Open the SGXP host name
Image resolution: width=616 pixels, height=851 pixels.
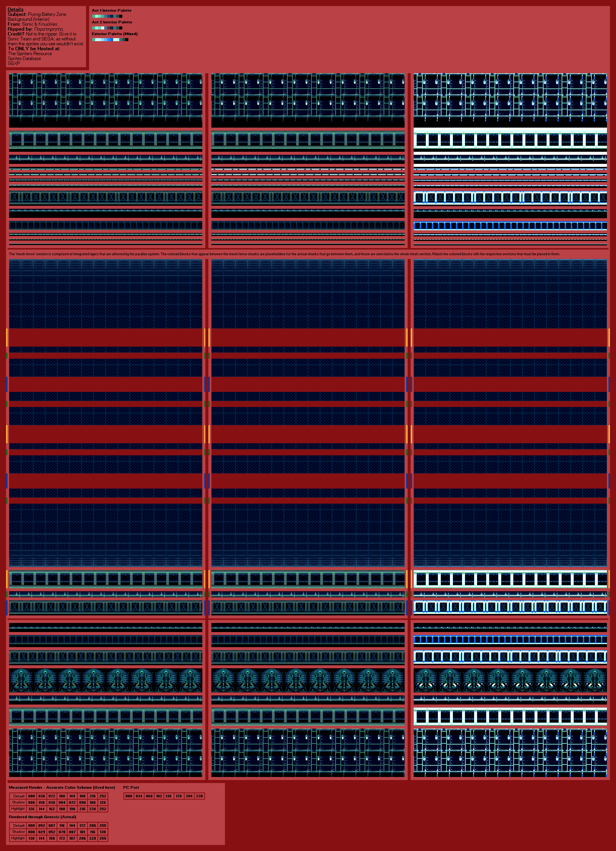(14, 63)
